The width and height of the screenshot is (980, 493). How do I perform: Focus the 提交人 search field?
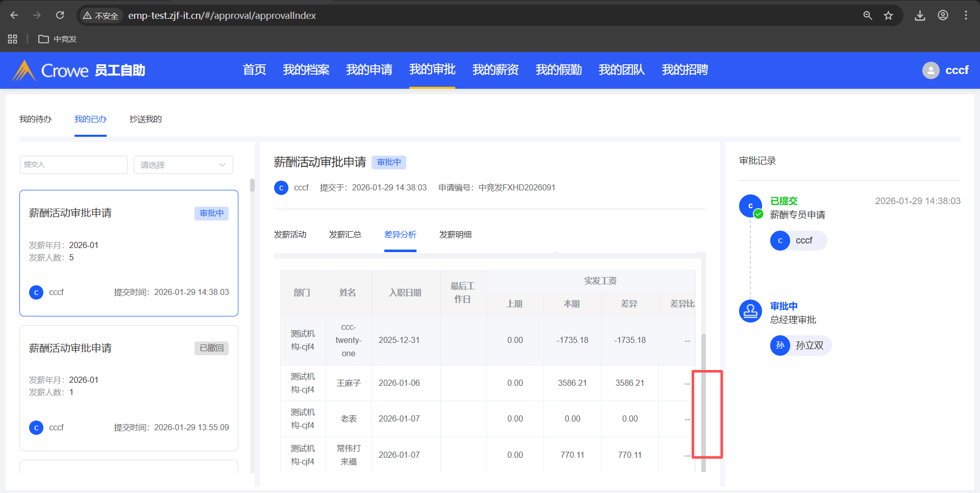pos(73,165)
